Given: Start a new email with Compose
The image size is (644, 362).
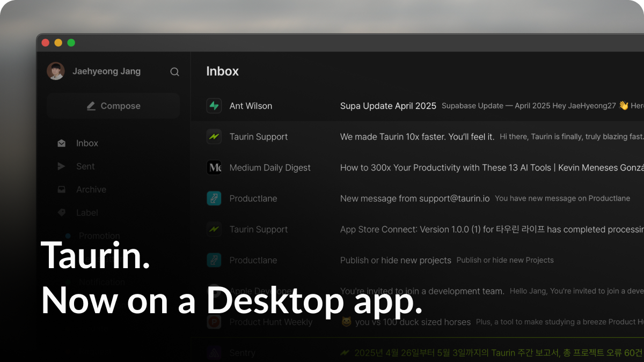Looking at the screenshot, I should click(x=113, y=106).
